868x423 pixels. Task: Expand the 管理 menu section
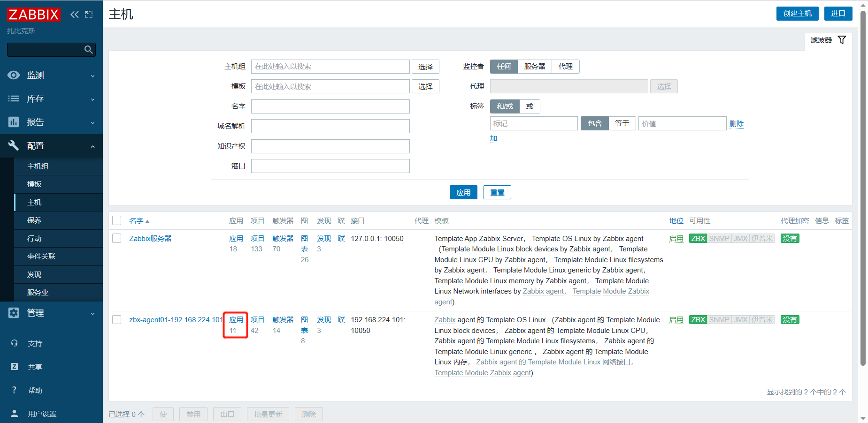pos(51,313)
